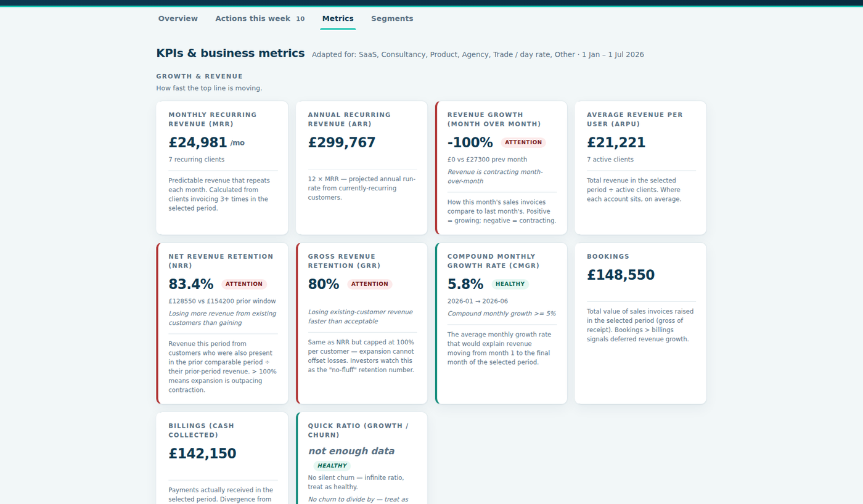This screenshot has height=504, width=863.
Task: Click the Revenue Growth card title
Action: (494, 119)
